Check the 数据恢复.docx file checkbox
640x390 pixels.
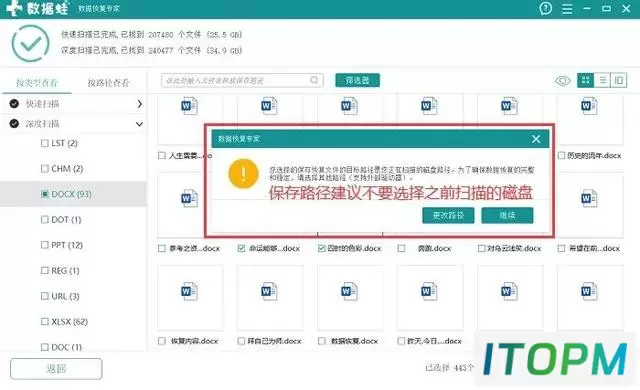coord(322,341)
